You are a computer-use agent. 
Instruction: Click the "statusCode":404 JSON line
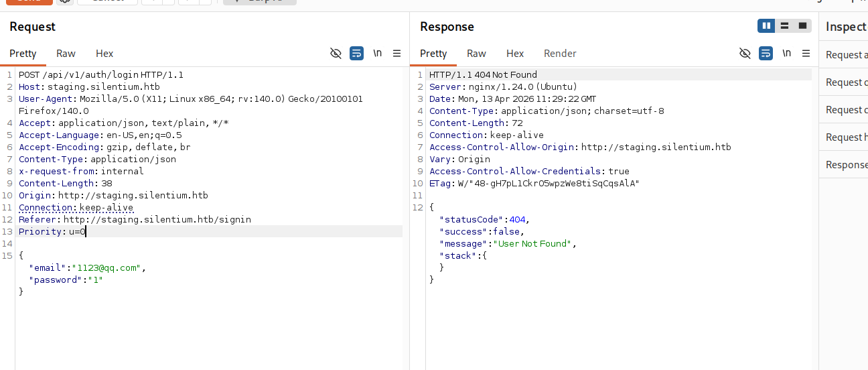pyautogui.click(x=485, y=220)
